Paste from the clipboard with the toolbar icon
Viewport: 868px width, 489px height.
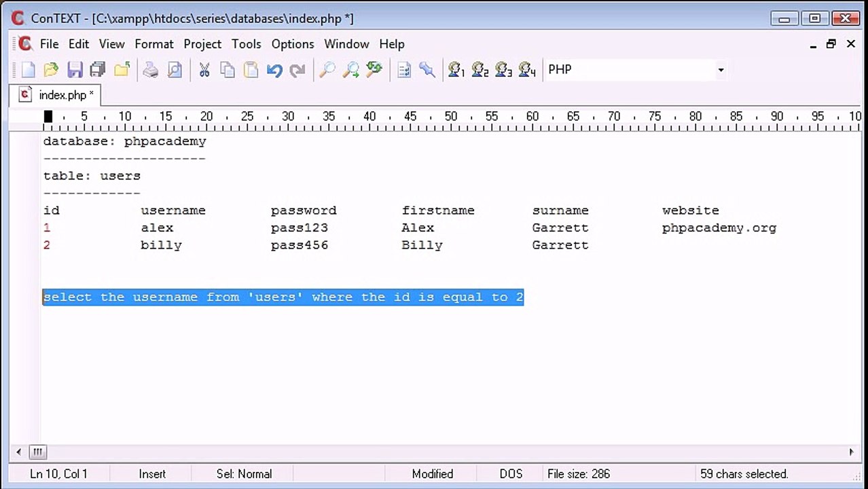click(251, 69)
